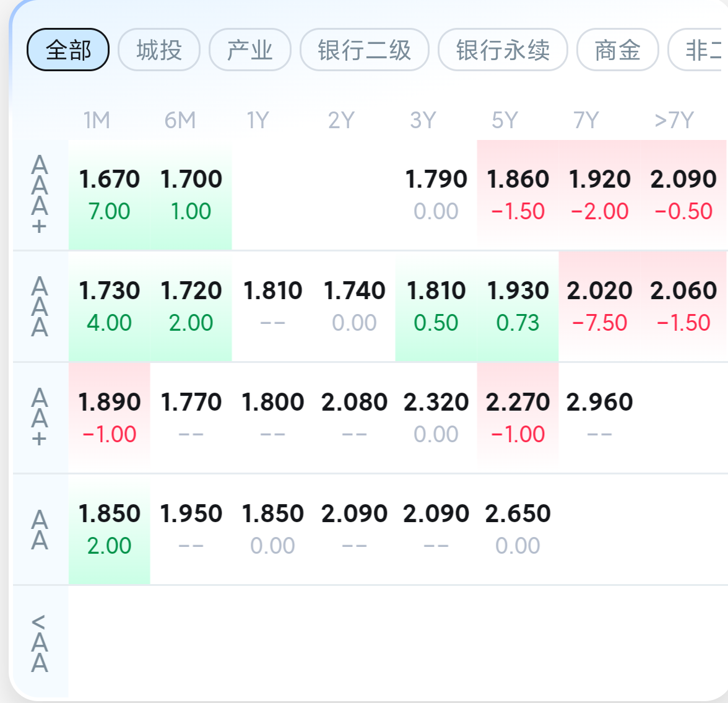Select AAA+ 5Y yield 1.860
Image resolution: width=728 pixels, height=703 pixels.
pyautogui.click(x=518, y=194)
